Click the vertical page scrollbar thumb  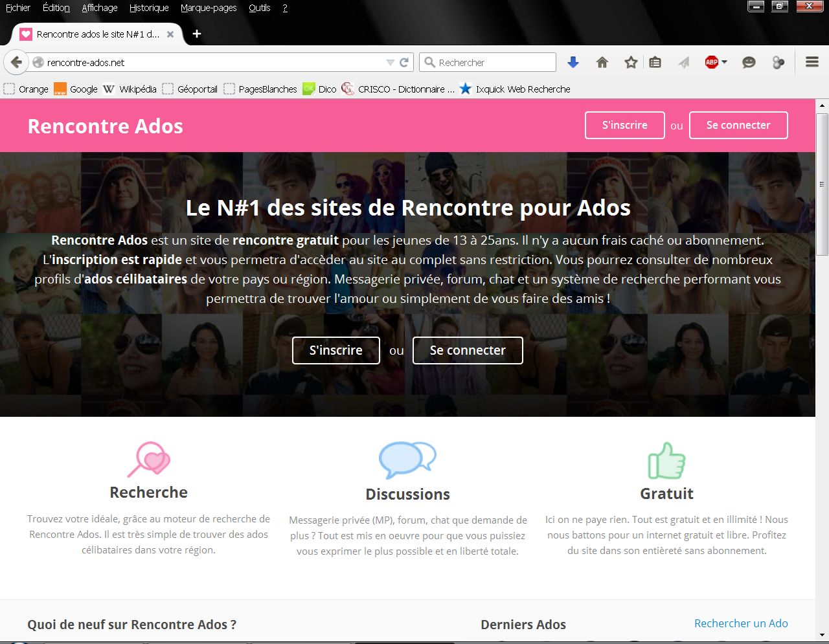tap(822, 184)
